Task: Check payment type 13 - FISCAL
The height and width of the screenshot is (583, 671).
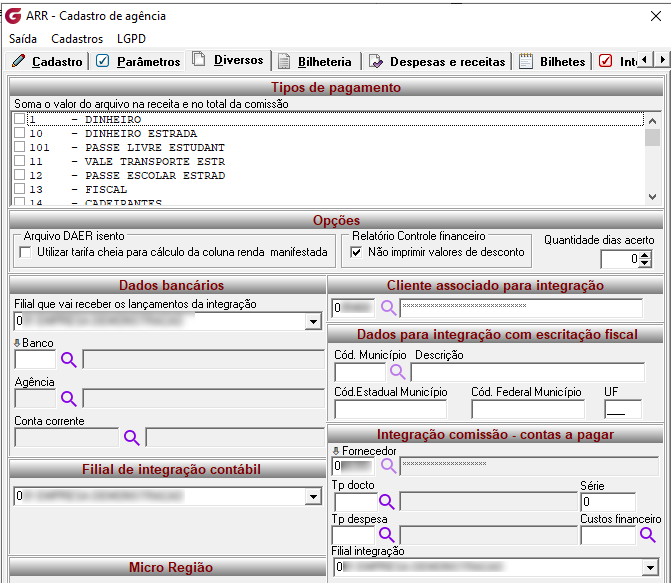Action: 19,189
